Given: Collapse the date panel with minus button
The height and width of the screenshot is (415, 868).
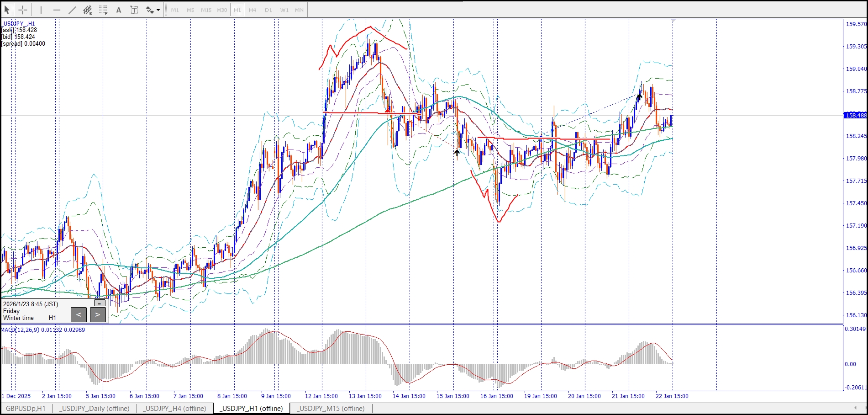Looking at the screenshot, I should tap(99, 303).
